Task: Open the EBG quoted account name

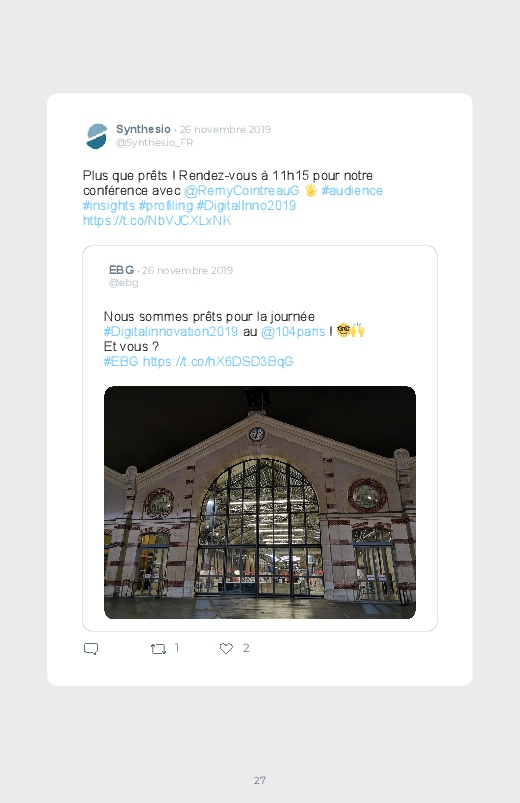Action: click(121, 270)
